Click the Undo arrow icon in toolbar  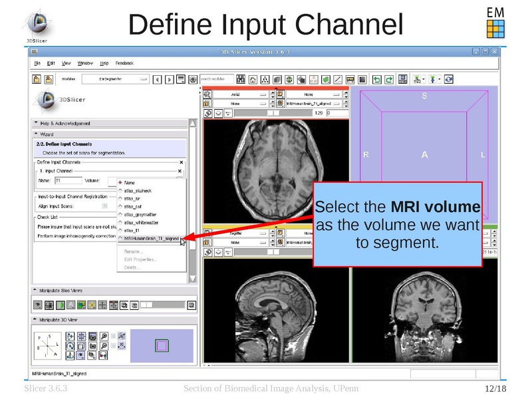point(376,79)
